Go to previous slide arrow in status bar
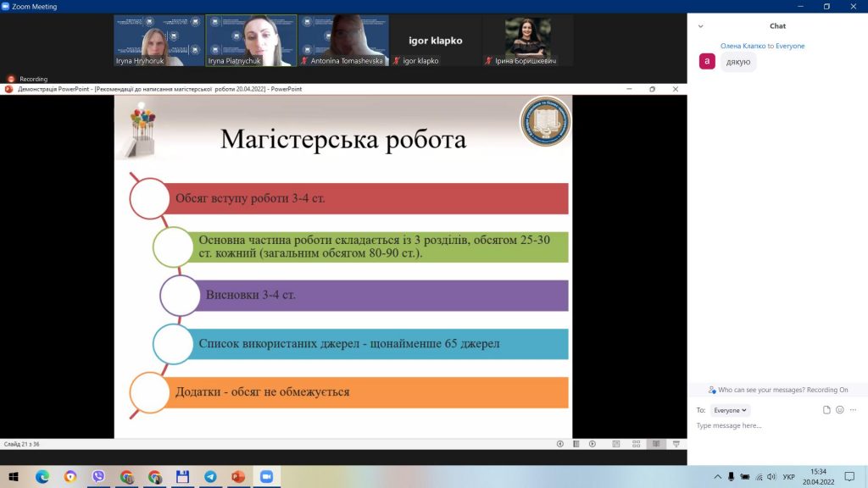 coord(559,444)
